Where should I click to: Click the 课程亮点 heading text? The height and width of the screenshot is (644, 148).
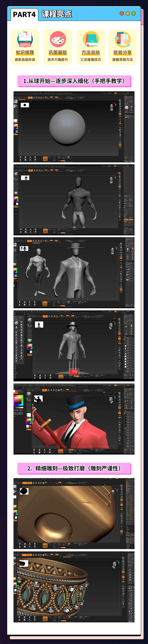pyautogui.click(x=57, y=14)
